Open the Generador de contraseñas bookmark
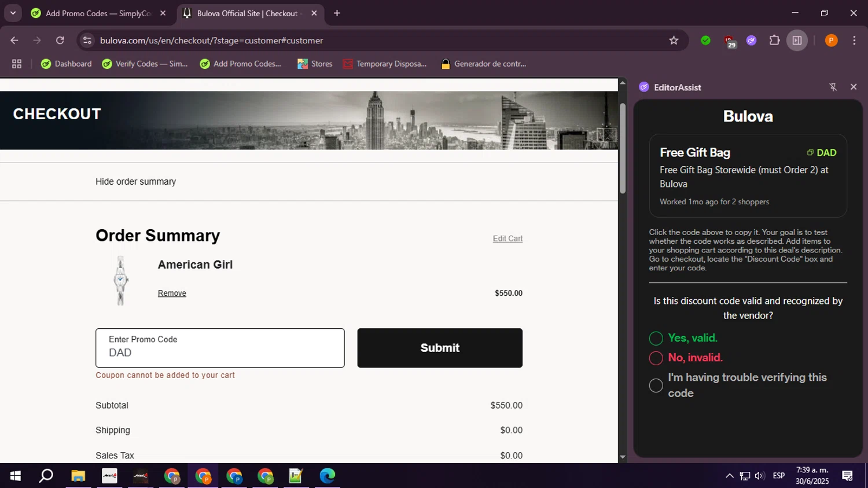Image resolution: width=868 pixels, height=488 pixels. click(x=484, y=64)
